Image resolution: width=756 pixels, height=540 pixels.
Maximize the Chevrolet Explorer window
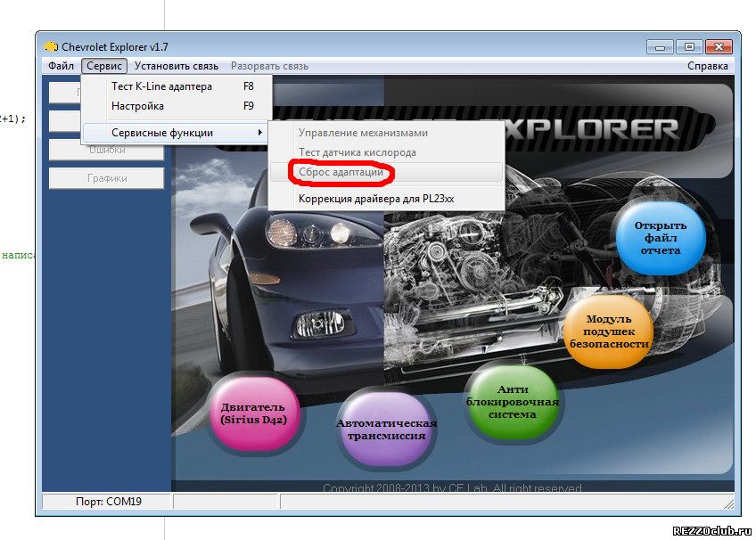(689, 46)
